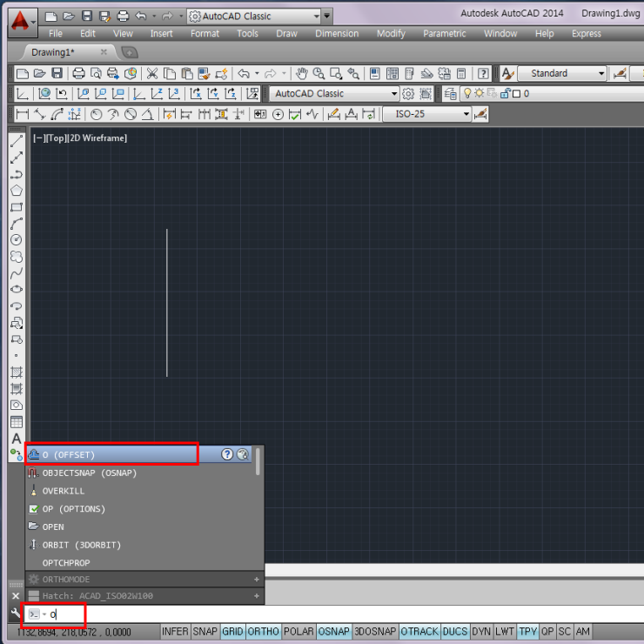The height and width of the screenshot is (644, 644).
Task: Choose OVERKILL command suggestion
Action: point(139,491)
